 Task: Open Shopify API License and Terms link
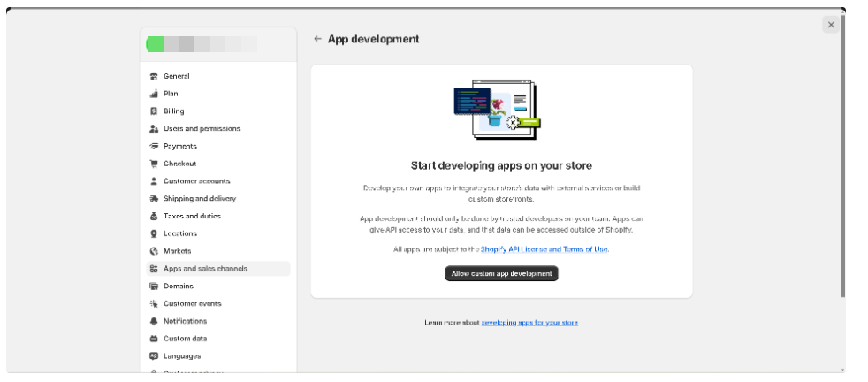[544, 249]
